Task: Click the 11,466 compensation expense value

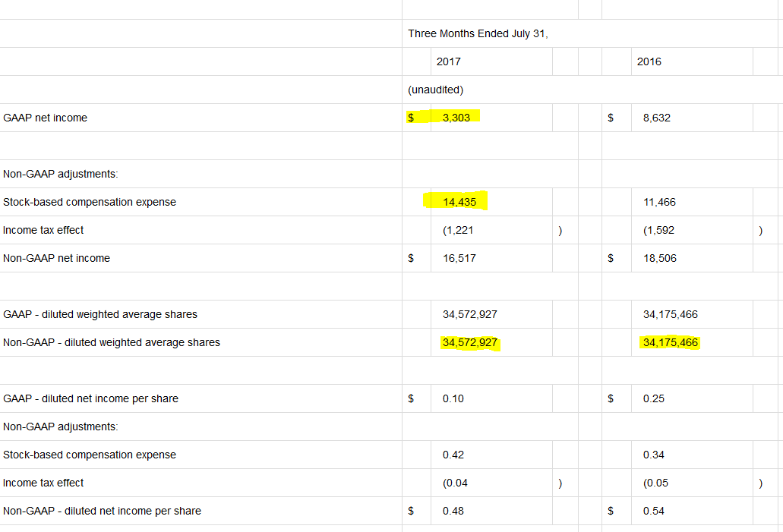Action: point(659,202)
